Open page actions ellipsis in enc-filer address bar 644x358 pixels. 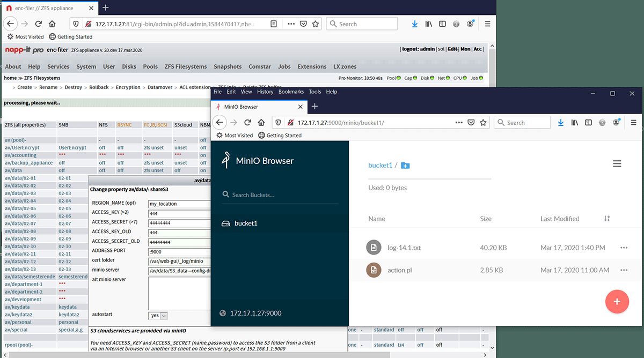tap(291, 24)
